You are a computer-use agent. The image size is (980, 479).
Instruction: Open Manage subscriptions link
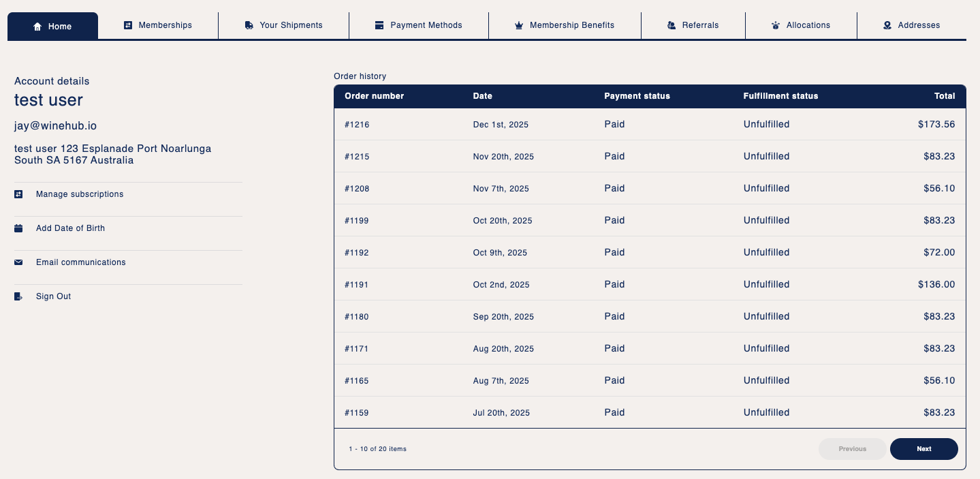click(80, 194)
